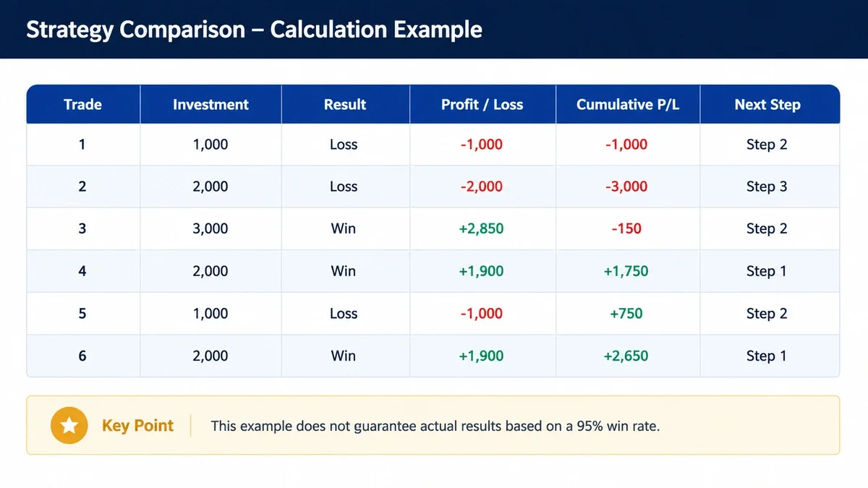Image resolution: width=868 pixels, height=488 pixels.
Task: Click the +1,750 cumulative cell
Action: point(626,271)
